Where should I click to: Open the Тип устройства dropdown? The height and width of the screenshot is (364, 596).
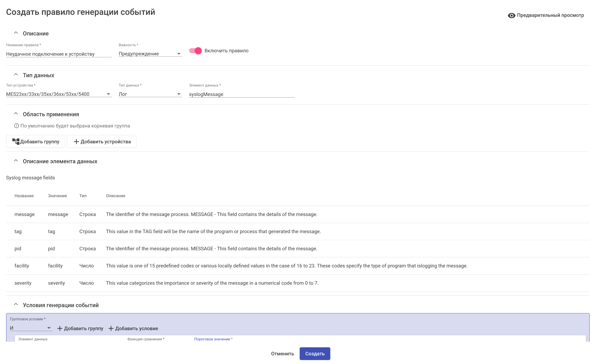pyautogui.click(x=58, y=94)
